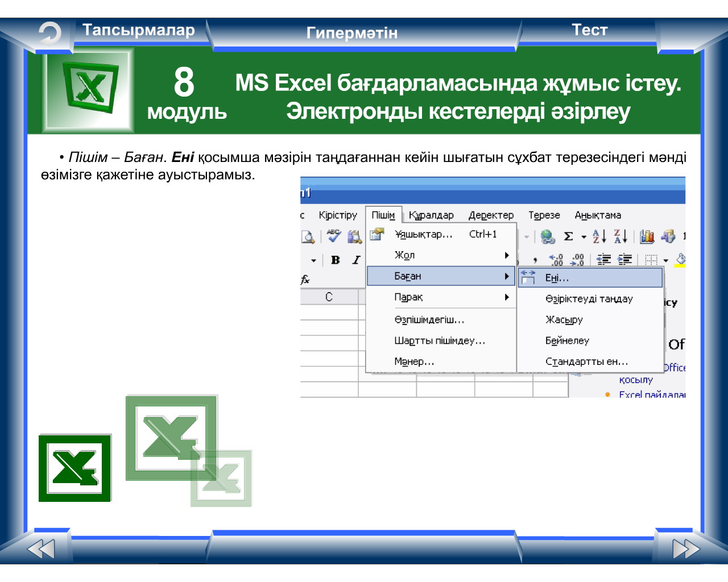Select Ені... in the submenu
The height and width of the screenshot is (582, 728).
tap(590, 278)
